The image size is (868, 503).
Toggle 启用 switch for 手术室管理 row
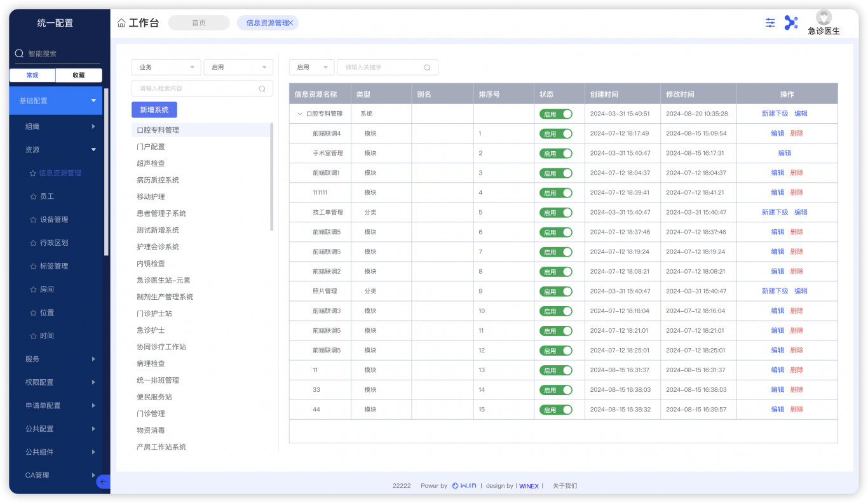pyautogui.click(x=556, y=153)
